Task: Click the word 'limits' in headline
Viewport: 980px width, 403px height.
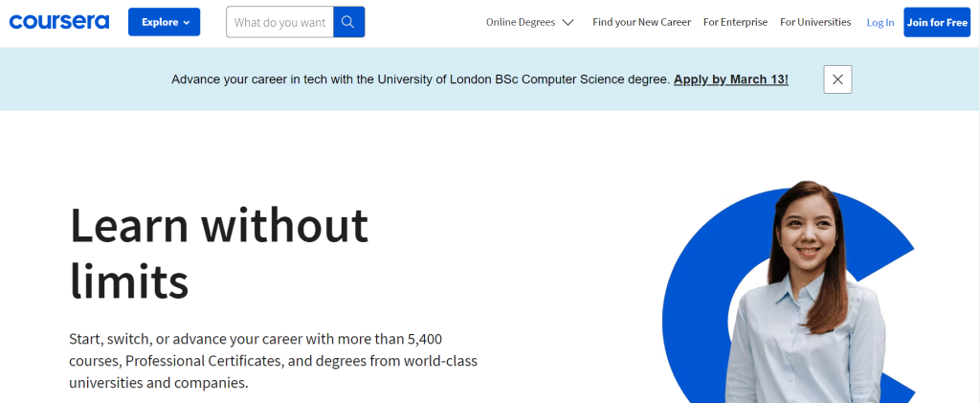Action: (x=129, y=280)
